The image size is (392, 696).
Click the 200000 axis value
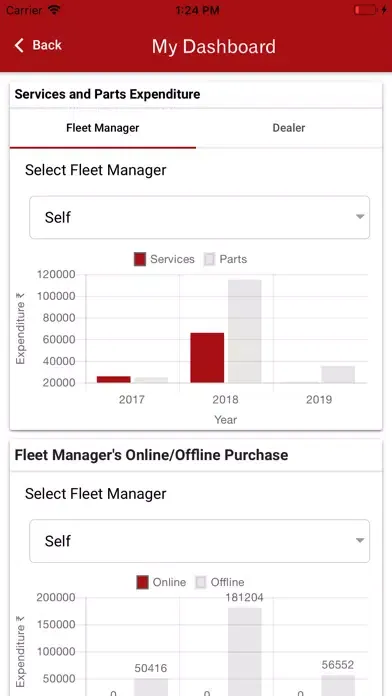57,598
